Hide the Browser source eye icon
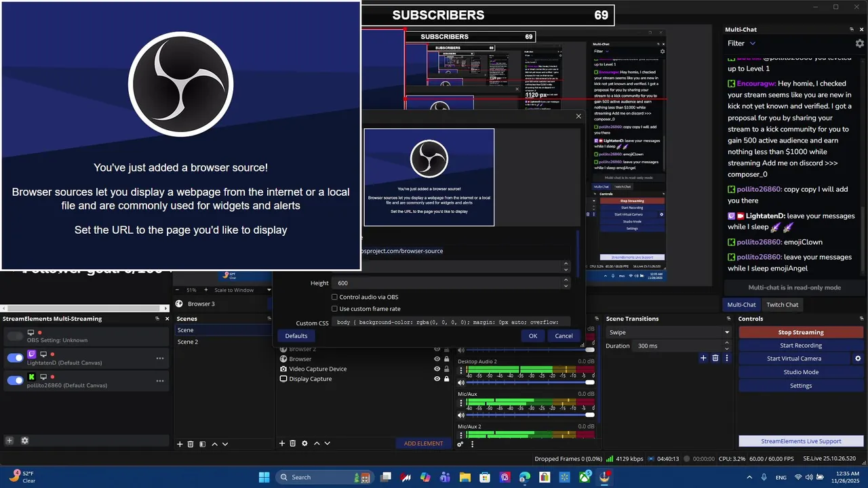The image size is (868, 488). tap(437, 359)
